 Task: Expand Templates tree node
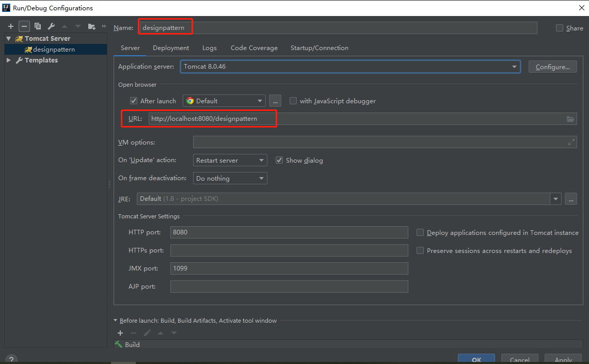9,60
